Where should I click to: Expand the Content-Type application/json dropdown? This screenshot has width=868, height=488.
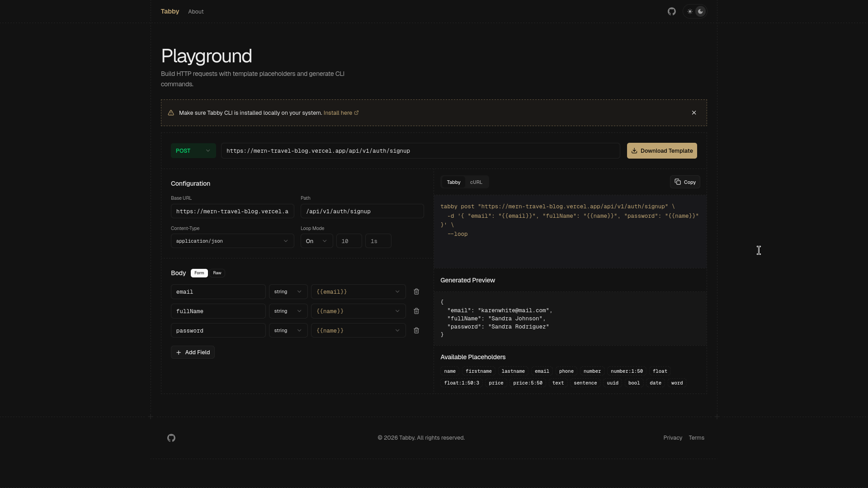pos(232,241)
